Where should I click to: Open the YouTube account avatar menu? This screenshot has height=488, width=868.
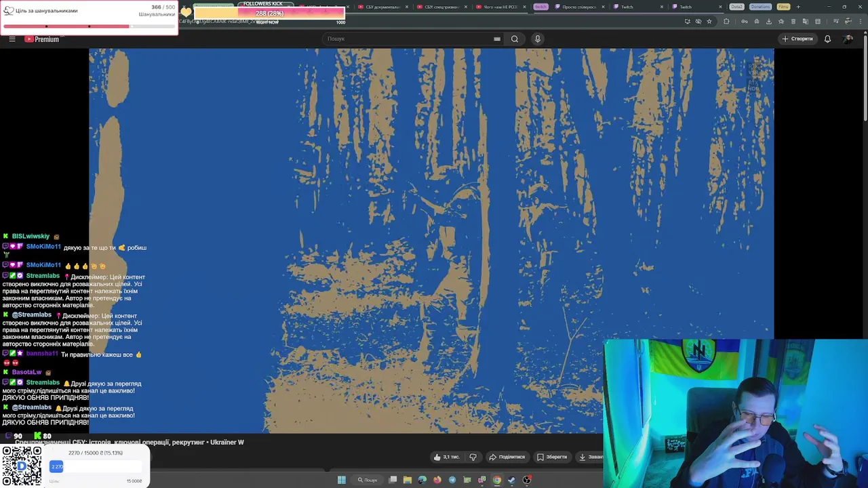(848, 39)
